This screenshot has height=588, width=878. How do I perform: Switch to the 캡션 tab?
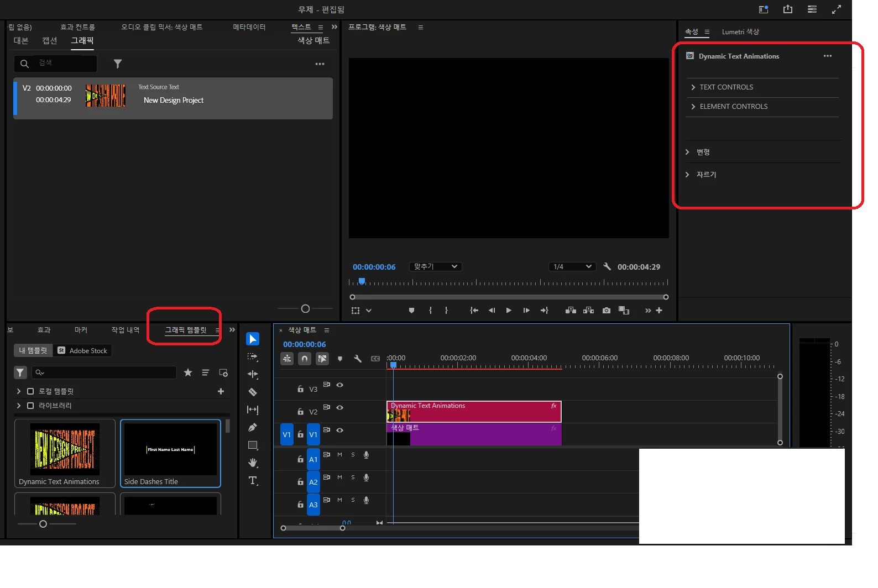(50, 40)
